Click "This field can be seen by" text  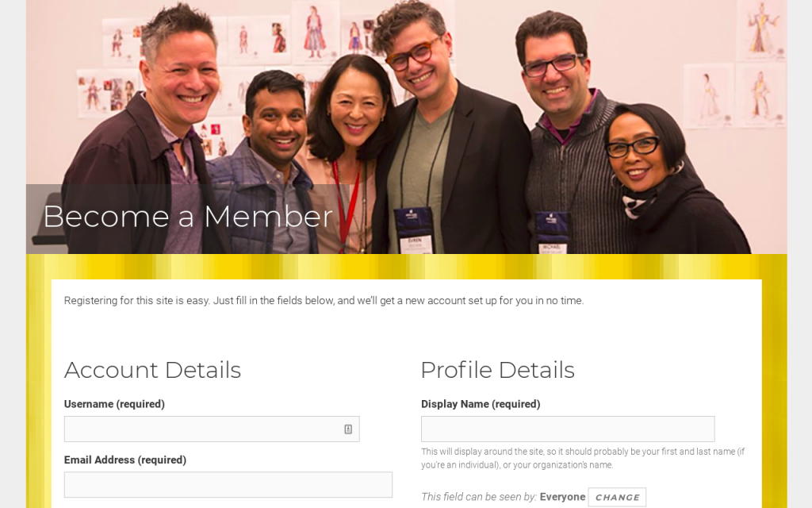(x=479, y=497)
